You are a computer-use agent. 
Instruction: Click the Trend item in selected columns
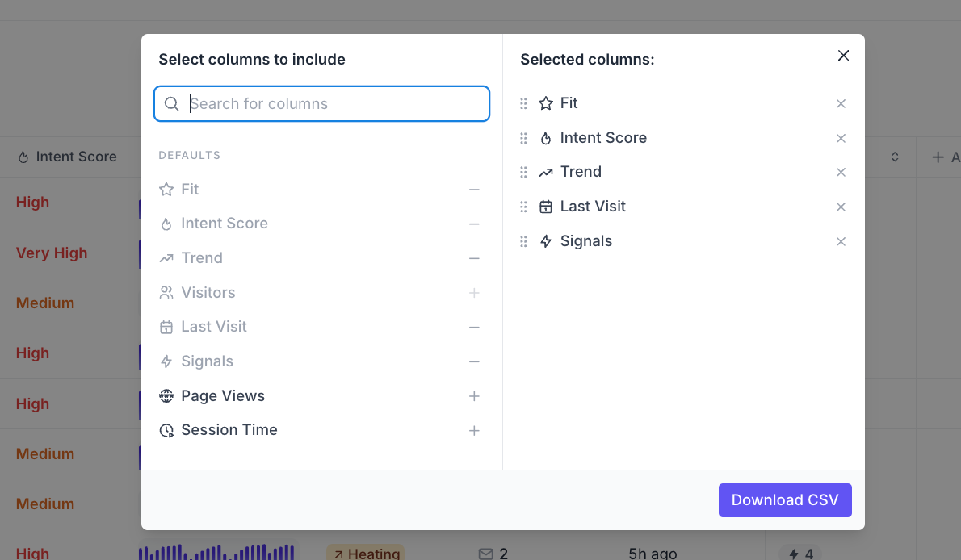point(581,172)
